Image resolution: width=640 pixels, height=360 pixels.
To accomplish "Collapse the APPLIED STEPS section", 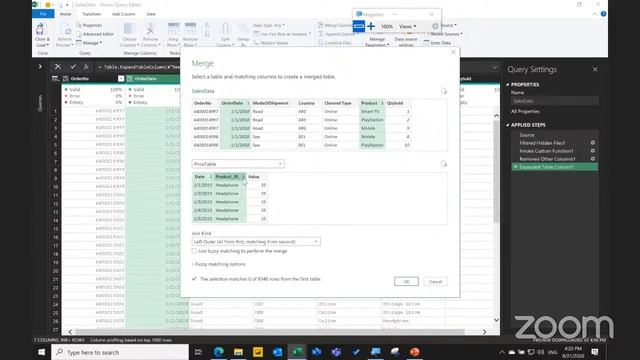I will (508, 125).
